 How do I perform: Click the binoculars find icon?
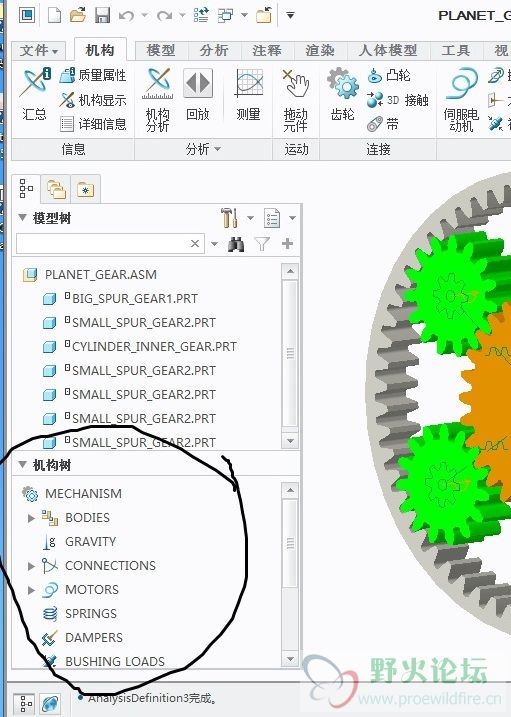236,244
